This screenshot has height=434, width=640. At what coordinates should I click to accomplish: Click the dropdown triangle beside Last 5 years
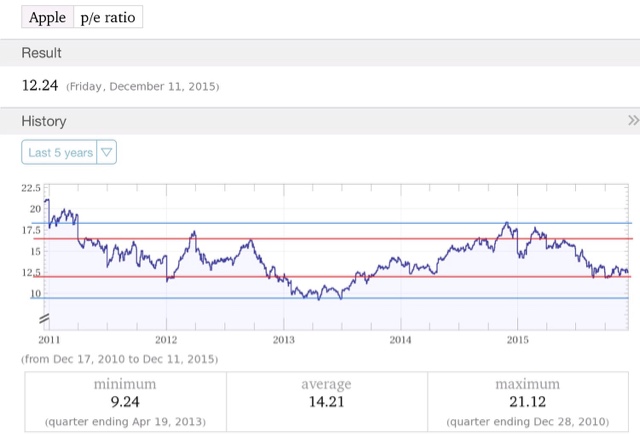107,152
